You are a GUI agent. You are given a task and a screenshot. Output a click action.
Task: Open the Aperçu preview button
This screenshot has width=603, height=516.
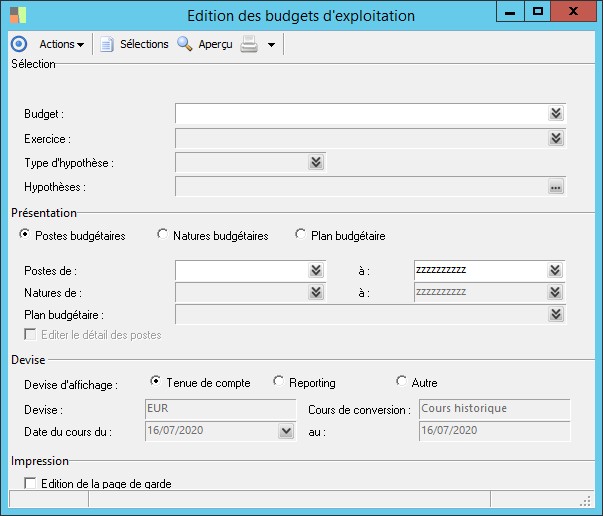pyautogui.click(x=215, y=44)
